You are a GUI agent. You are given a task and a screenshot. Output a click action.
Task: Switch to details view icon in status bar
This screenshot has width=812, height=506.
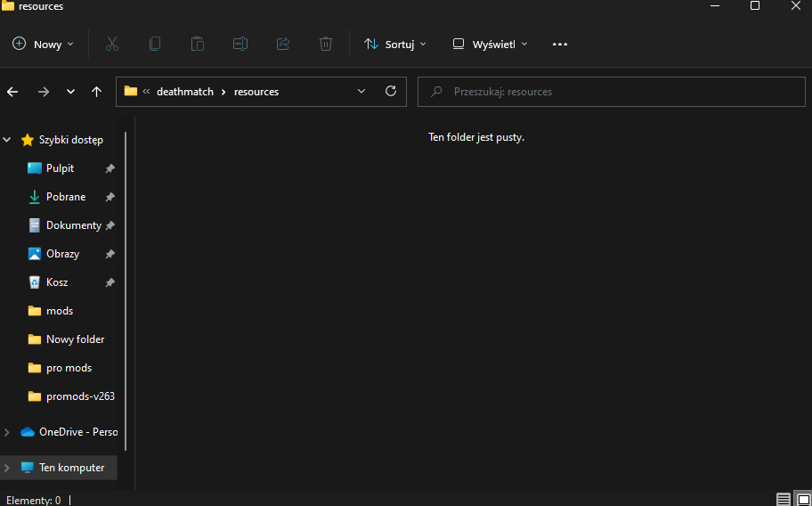pyautogui.click(x=784, y=499)
